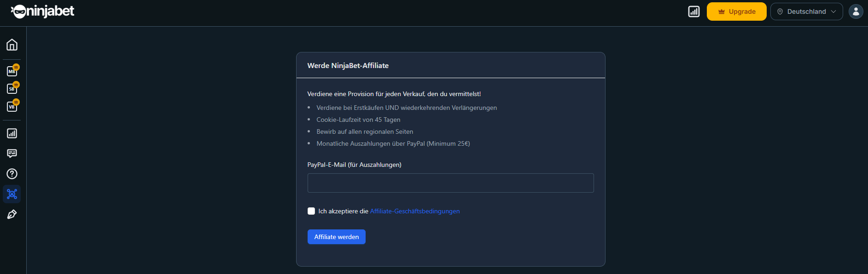
Task: Expand the Deutschland region dropdown
Action: coord(807,11)
